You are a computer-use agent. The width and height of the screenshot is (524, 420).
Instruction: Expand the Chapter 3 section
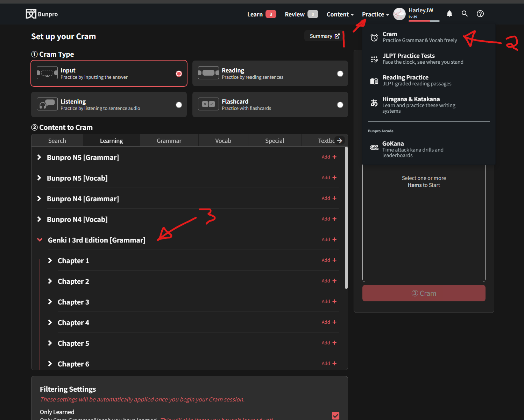(50, 302)
